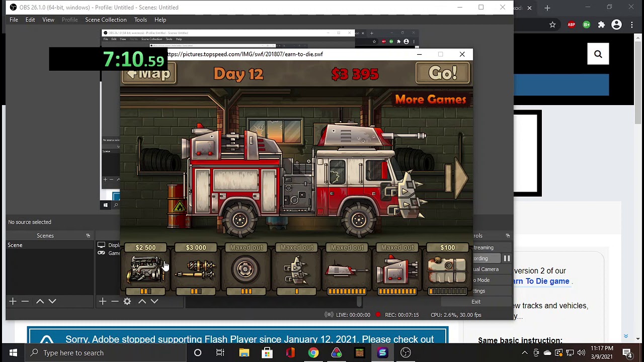
Task: Switch to Chrome on the taskbar
Action: 313,353
